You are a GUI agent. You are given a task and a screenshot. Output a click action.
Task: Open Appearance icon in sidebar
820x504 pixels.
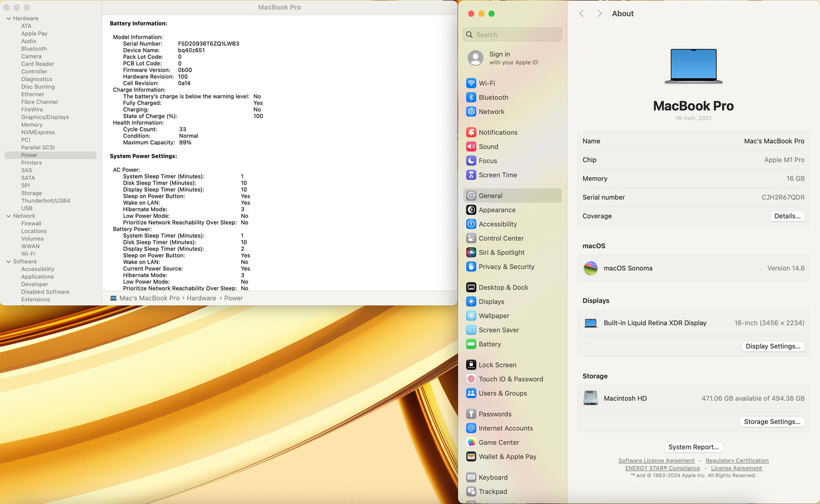point(471,210)
